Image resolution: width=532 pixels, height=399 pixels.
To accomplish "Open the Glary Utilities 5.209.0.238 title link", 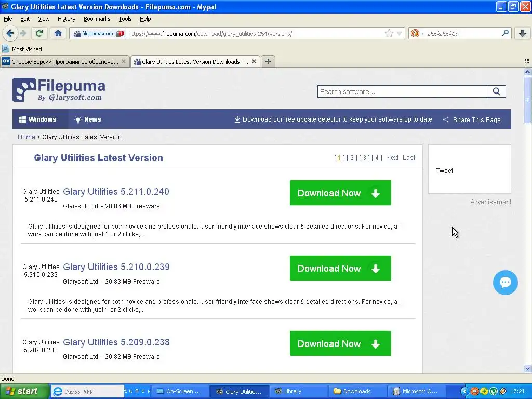I will pyautogui.click(x=116, y=342).
